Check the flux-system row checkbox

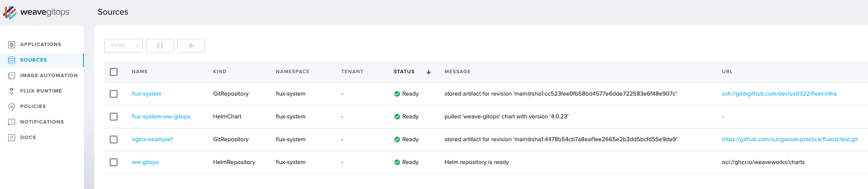coord(113,94)
